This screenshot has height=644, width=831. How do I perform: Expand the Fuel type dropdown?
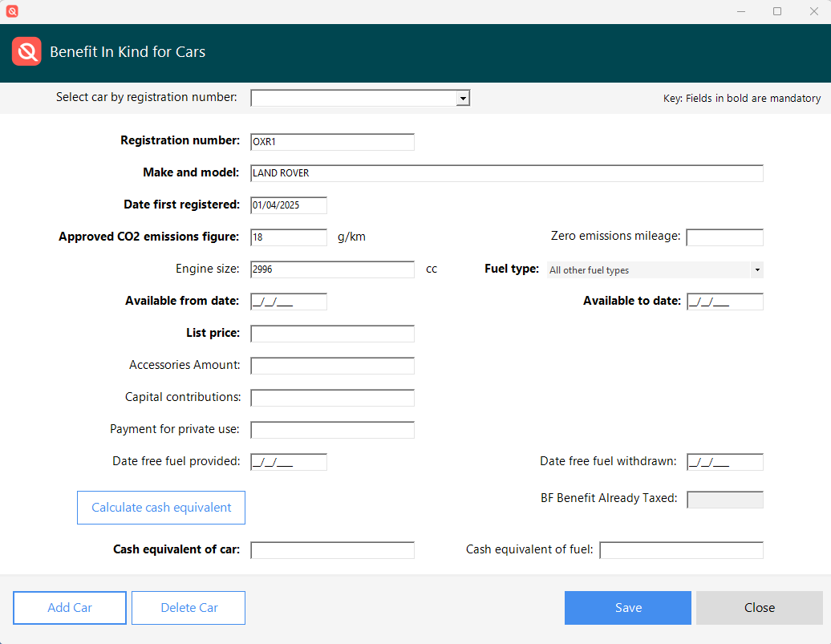(757, 269)
